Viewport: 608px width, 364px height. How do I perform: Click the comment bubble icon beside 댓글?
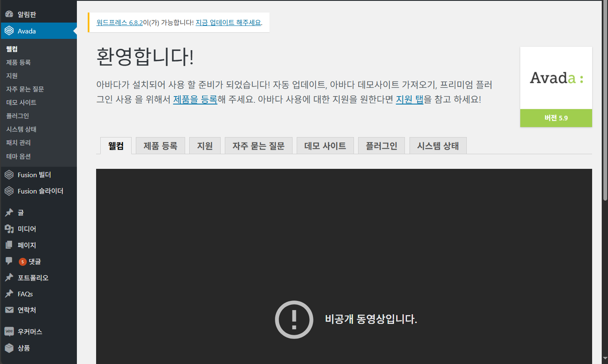pos(9,261)
